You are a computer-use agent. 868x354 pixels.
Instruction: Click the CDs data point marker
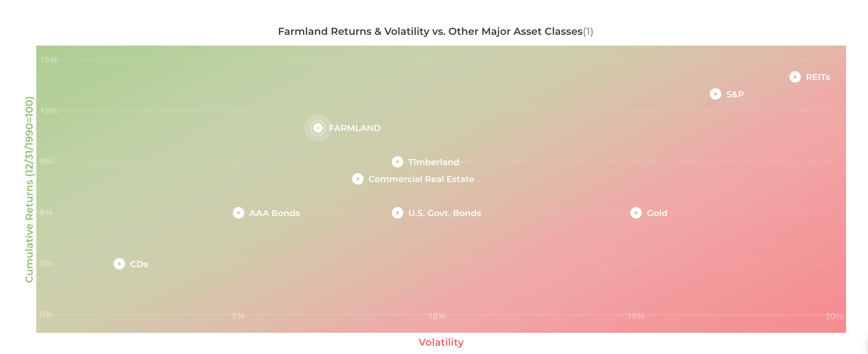pyautogui.click(x=119, y=264)
